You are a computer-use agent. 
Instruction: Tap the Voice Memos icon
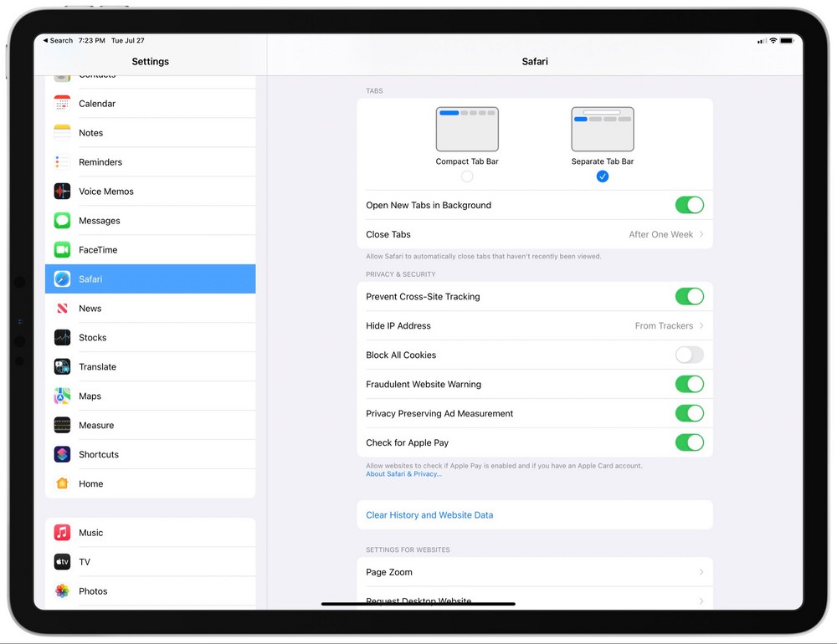tap(63, 192)
